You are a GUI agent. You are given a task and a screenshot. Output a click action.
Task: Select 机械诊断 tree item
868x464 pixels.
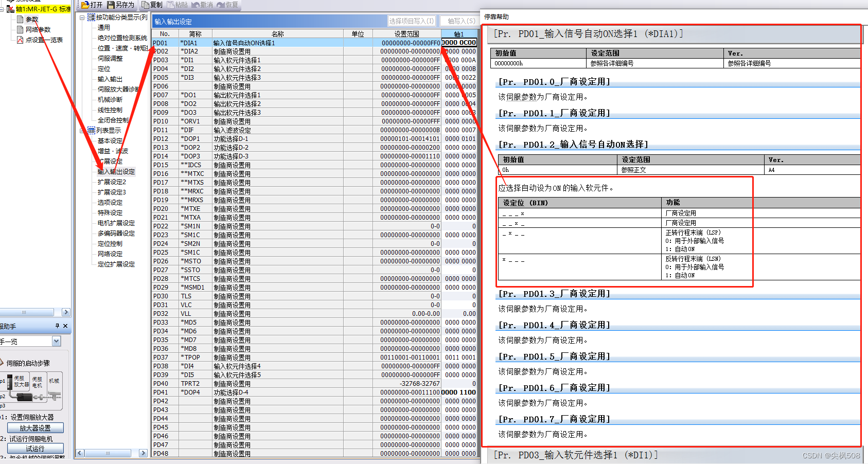click(x=110, y=99)
